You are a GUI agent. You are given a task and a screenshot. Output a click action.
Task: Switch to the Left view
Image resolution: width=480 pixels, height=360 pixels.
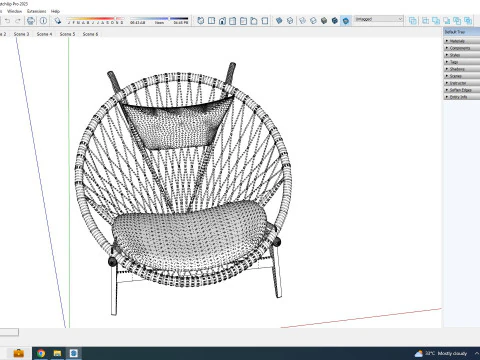coord(254,21)
